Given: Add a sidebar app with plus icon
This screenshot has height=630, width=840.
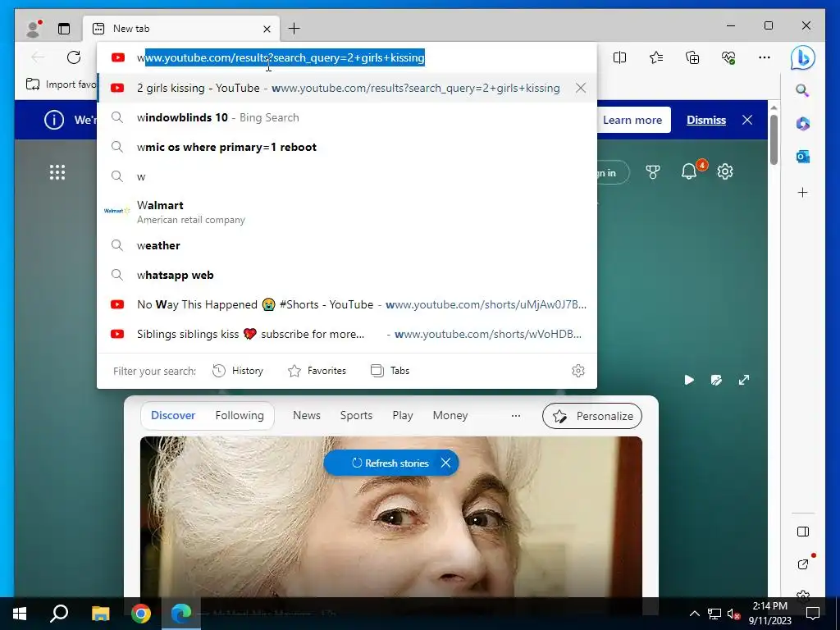Looking at the screenshot, I should point(802,192).
